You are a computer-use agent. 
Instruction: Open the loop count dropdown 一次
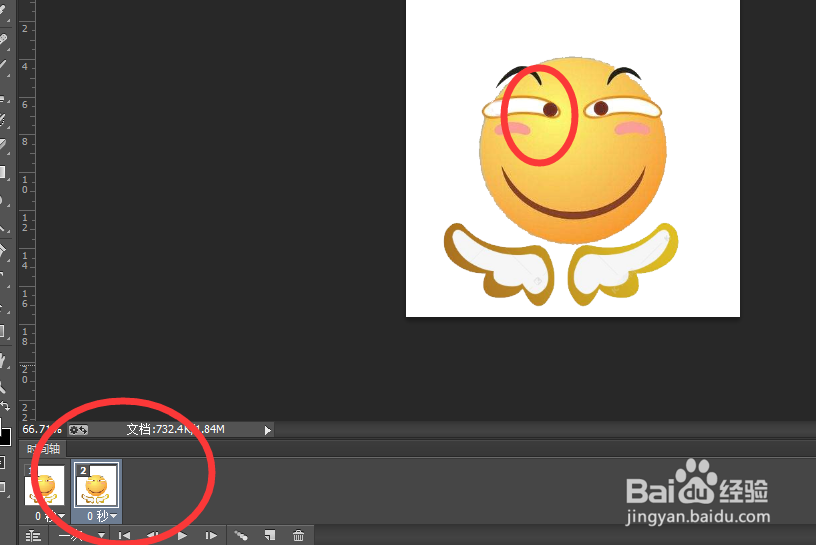81,535
